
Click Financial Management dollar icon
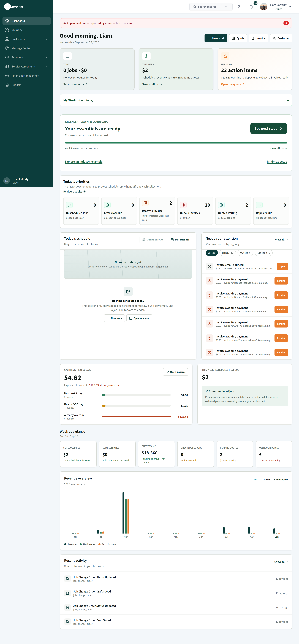point(7,75)
